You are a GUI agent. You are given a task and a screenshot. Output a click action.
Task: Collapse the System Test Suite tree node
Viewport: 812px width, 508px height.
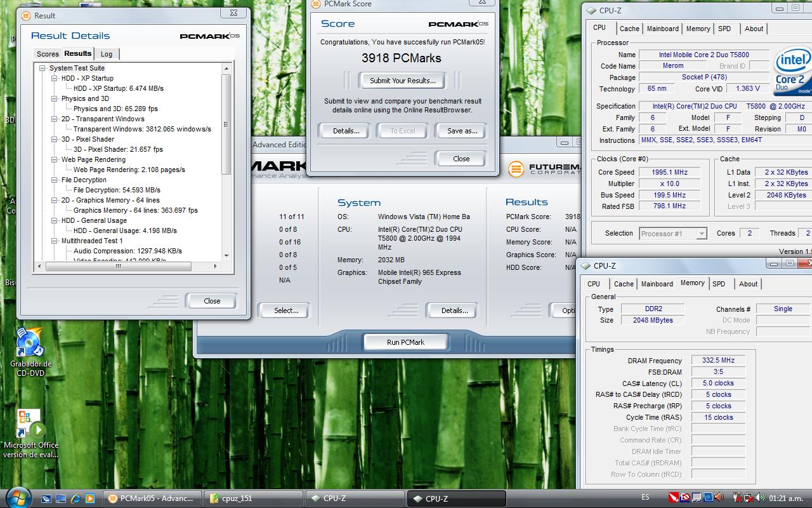[x=43, y=68]
